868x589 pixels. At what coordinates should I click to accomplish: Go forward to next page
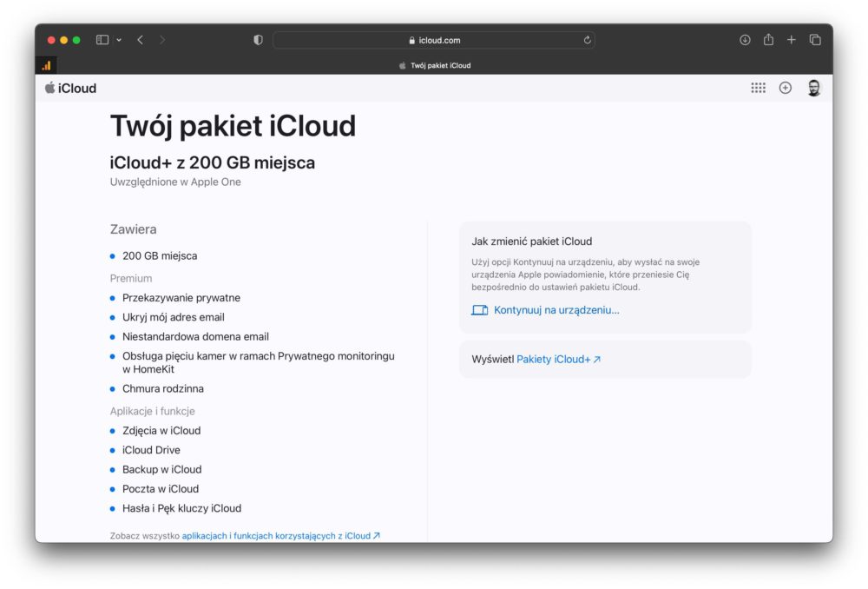(162, 40)
